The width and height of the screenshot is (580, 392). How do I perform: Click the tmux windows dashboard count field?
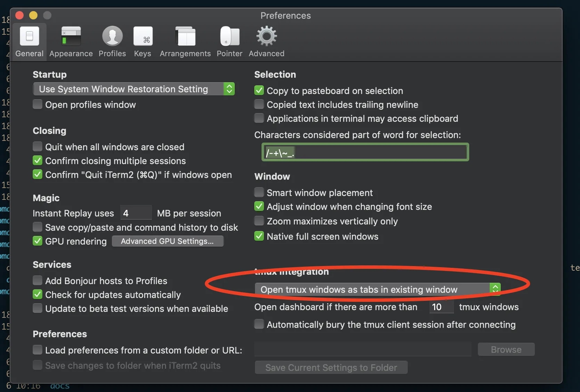[x=441, y=307]
